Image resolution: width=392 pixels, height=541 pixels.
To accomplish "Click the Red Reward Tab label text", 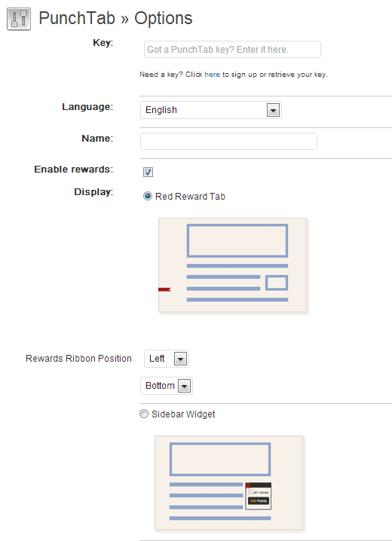I will [190, 197].
